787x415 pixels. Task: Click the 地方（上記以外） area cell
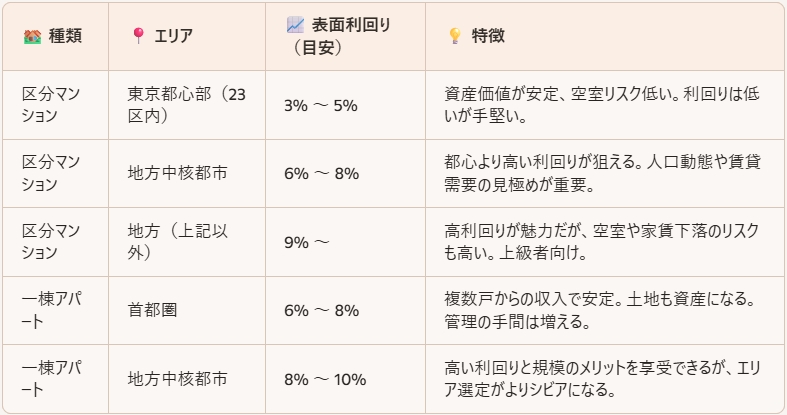[178, 241]
